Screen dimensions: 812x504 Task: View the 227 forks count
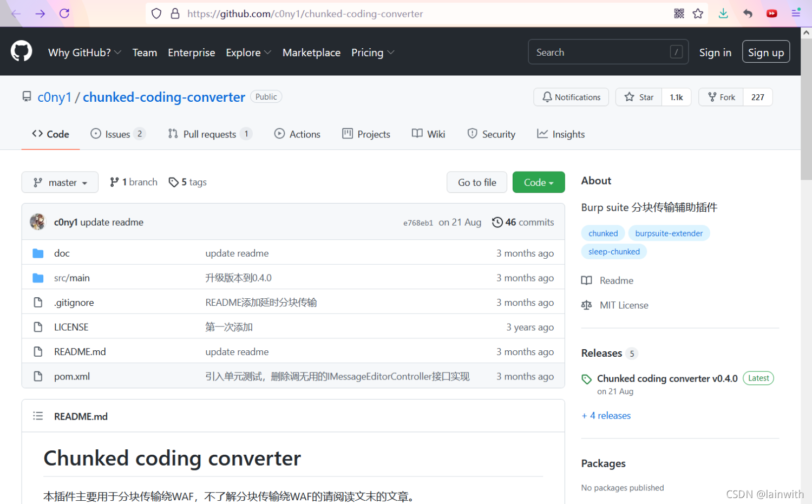click(758, 97)
